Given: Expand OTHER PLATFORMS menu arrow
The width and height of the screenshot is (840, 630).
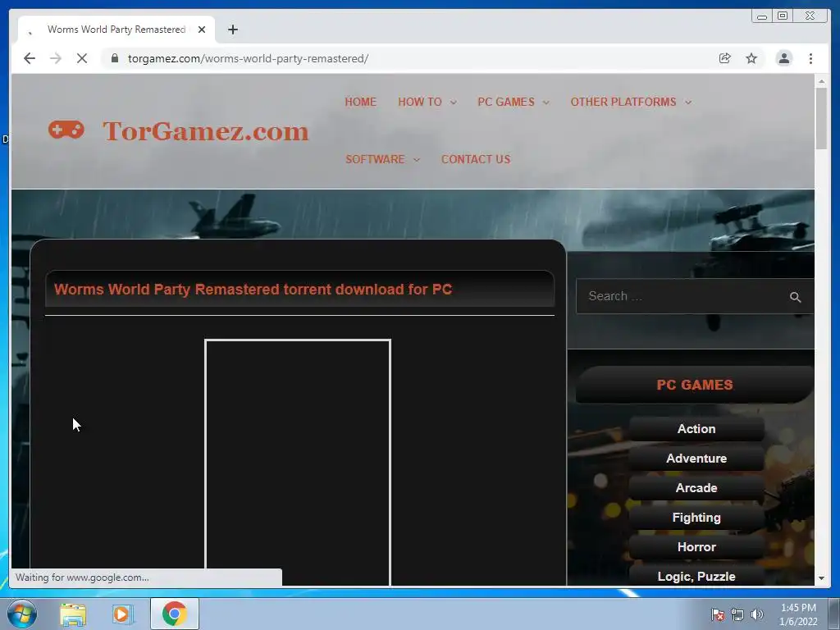Looking at the screenshot, I should tap(688, 103).
